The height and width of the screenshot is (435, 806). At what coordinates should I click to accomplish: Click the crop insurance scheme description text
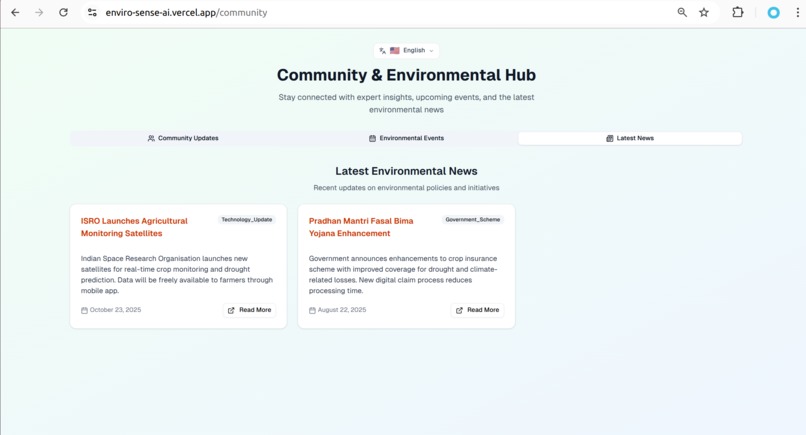tap(403, 275)
